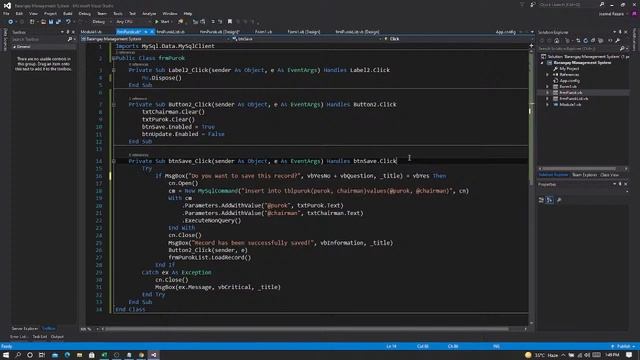Collapse the Button2_Click sub outline

[x=114, y=104]
